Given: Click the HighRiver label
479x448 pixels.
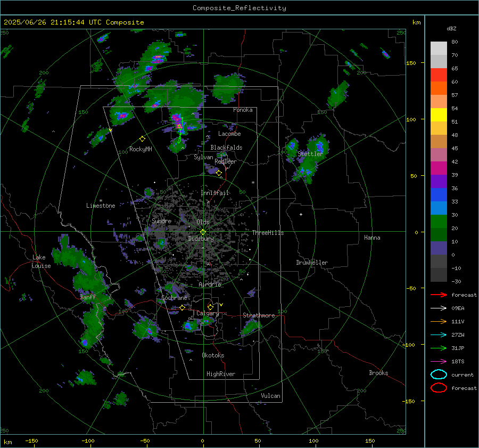Looking at the screenshot, I should [x=220, y=374].
